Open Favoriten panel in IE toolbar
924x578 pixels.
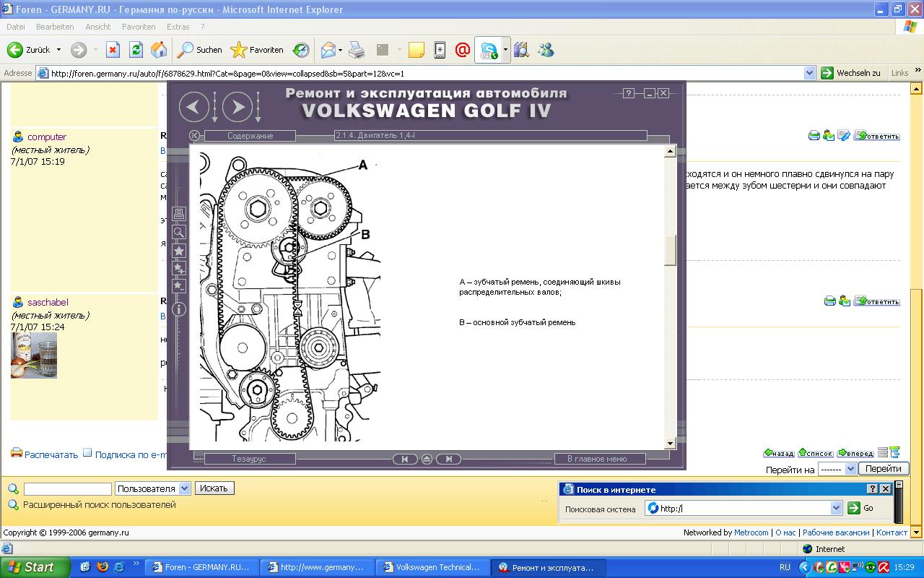tap(257, 50)
